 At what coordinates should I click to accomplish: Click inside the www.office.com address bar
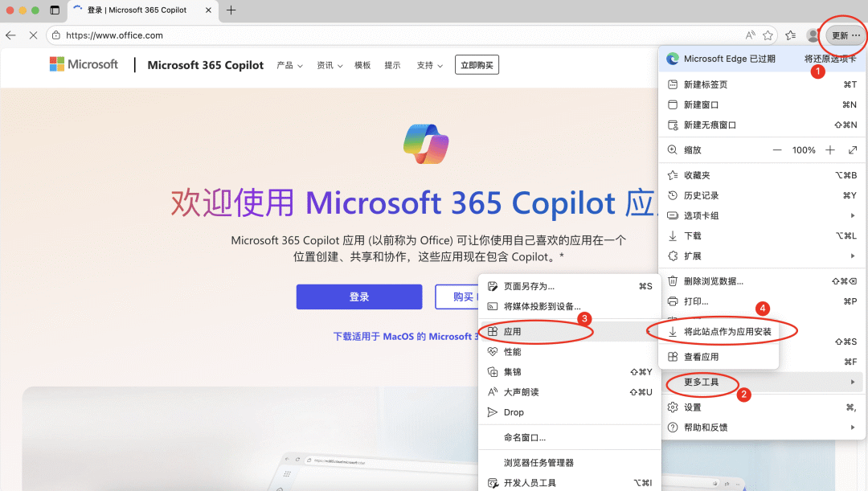121,35
